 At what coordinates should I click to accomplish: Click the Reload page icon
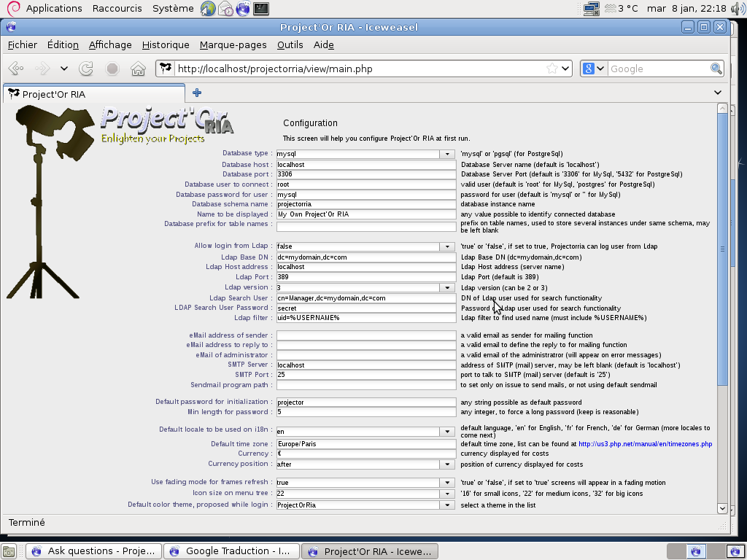pyautogui.click(x=86, y=69)
